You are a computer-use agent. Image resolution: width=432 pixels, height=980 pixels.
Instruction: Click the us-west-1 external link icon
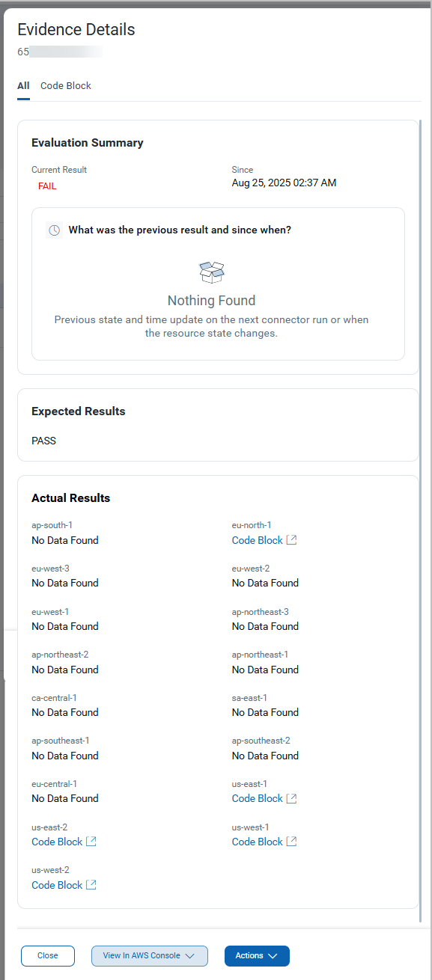click(x=290, y=841)
